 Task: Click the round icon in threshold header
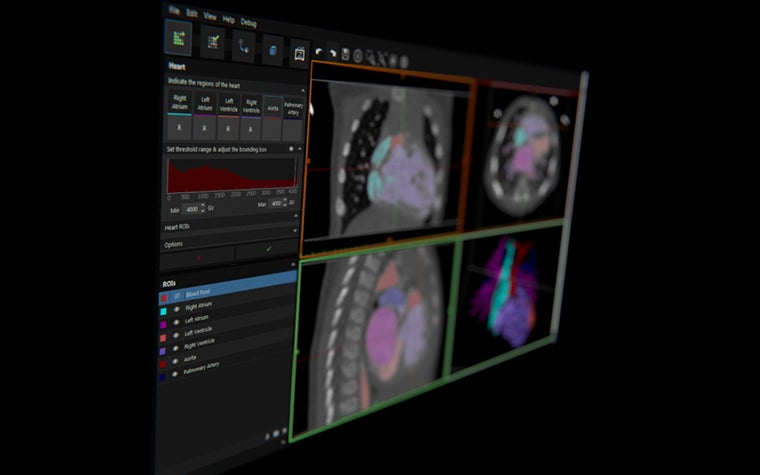coord(291,149)
